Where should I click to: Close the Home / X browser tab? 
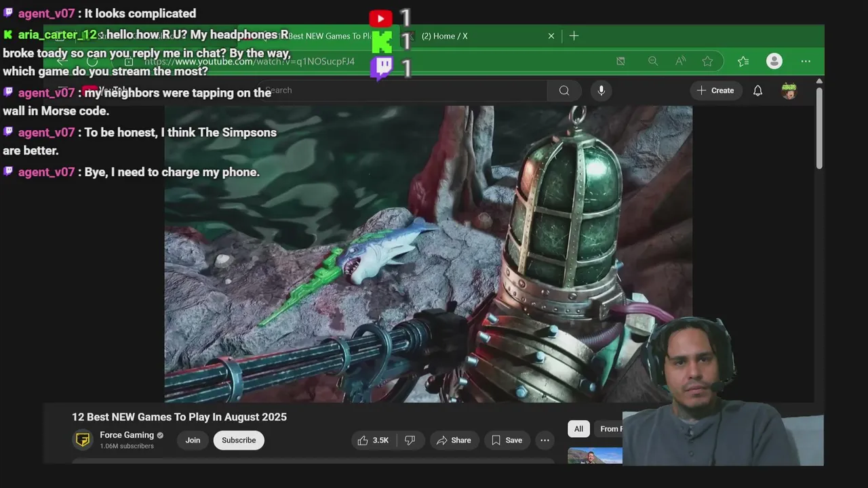tap(551, 36)
